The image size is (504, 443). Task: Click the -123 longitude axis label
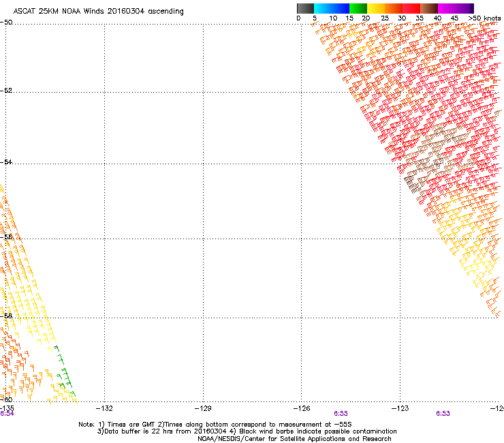(x=400, y=408)
